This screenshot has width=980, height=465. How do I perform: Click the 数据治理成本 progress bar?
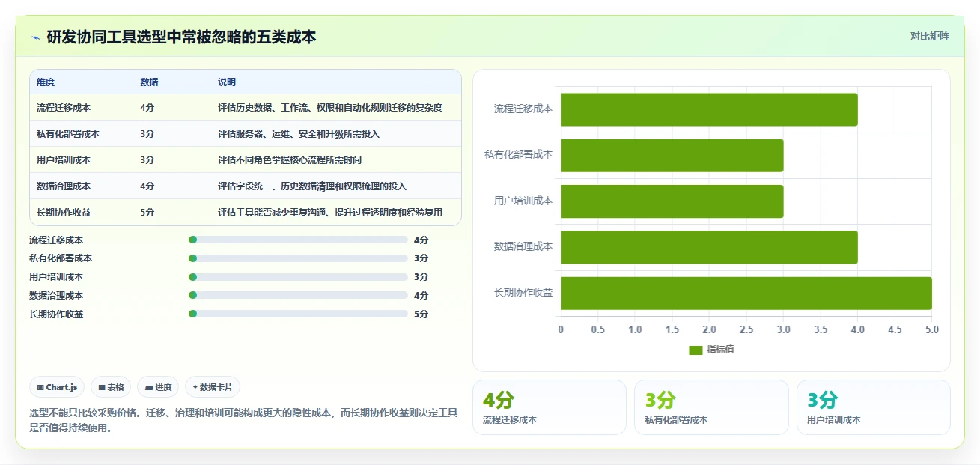tap(298, 295)
